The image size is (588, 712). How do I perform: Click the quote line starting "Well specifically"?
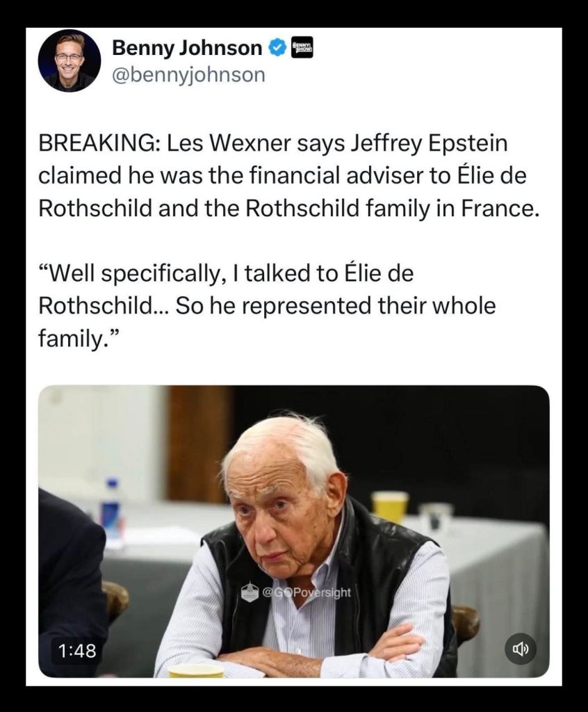click(x=226, y=273)
